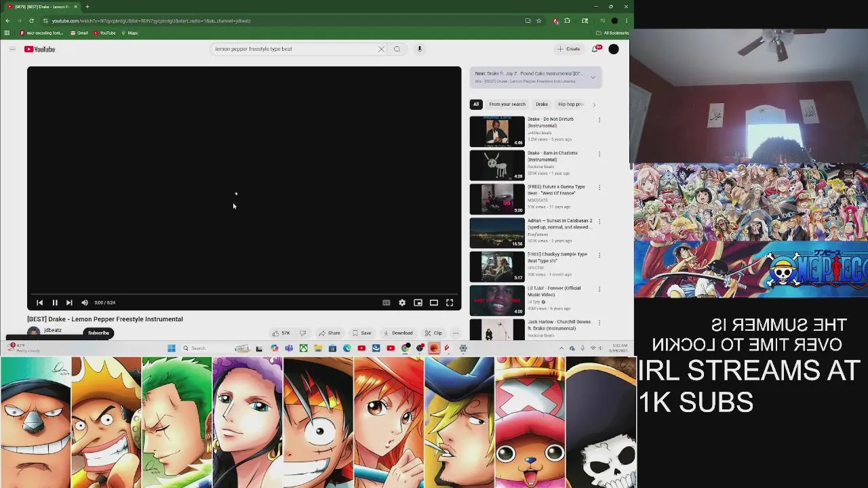Open the account profile avatar
The image size is (868, 488).
[614, 49]
